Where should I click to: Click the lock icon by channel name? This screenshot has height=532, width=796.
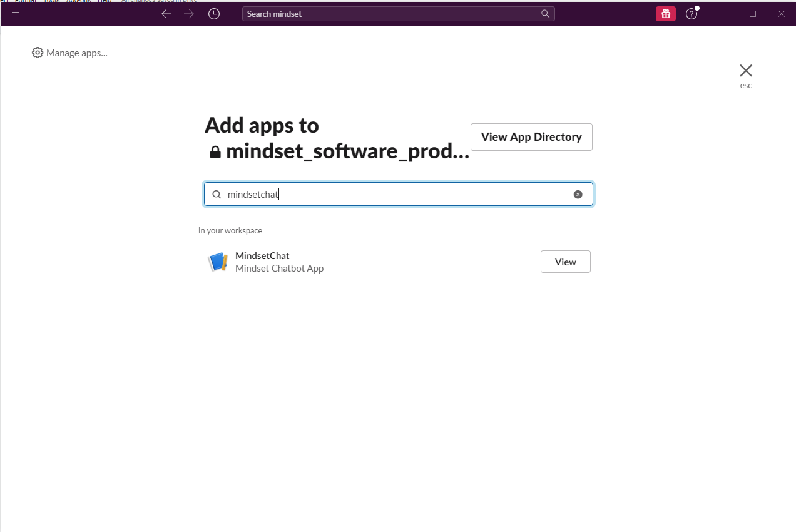pos(215,152)
